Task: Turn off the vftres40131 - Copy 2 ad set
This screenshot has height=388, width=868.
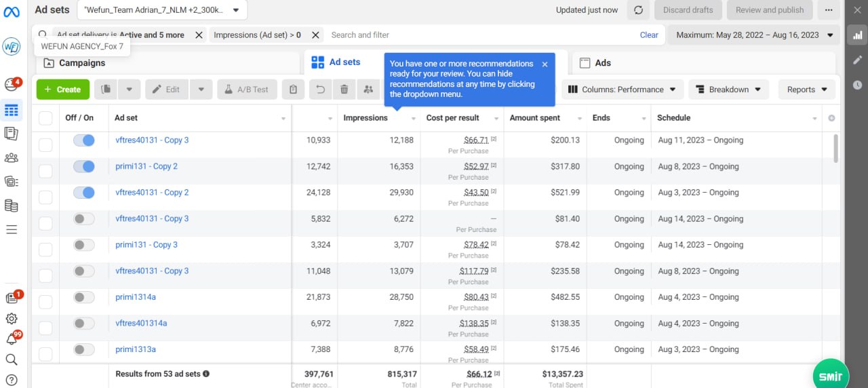Action: 84,193
